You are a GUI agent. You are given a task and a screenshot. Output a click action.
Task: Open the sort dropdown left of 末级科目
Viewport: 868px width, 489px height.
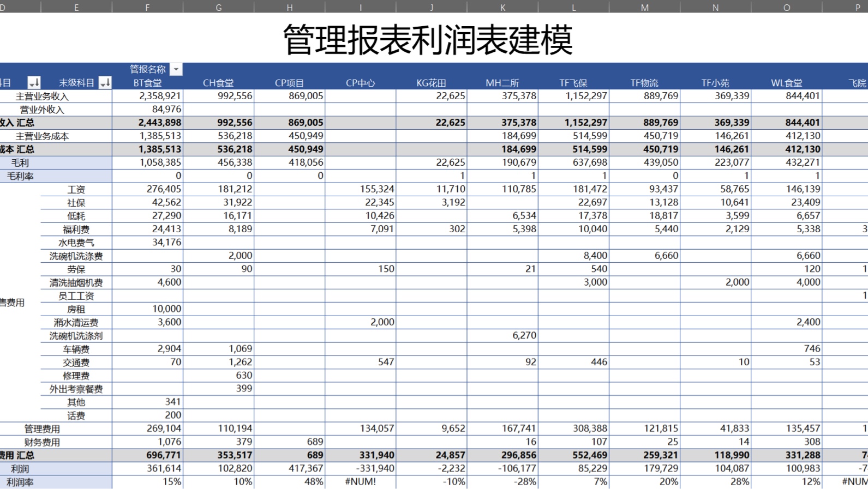coord(34,83)
